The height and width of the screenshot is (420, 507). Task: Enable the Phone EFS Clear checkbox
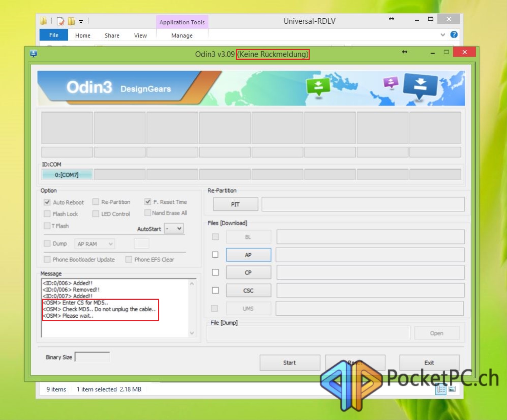(x=129, y=259)
